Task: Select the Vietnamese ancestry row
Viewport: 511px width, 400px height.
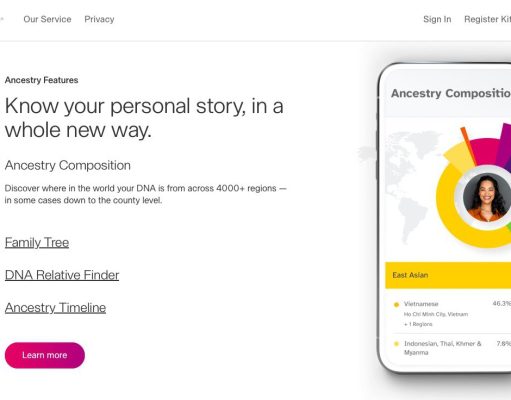Action: tap(452, 314)
